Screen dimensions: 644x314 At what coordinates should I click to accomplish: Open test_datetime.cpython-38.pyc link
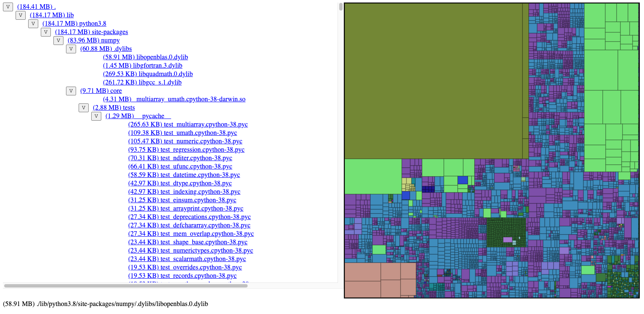point(184,174)
